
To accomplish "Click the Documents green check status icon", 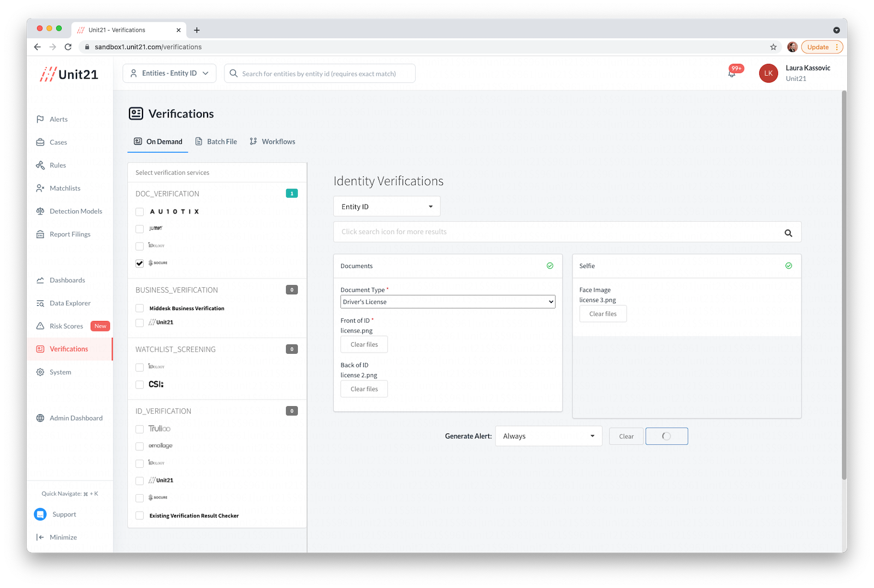I will pos(550,266).
